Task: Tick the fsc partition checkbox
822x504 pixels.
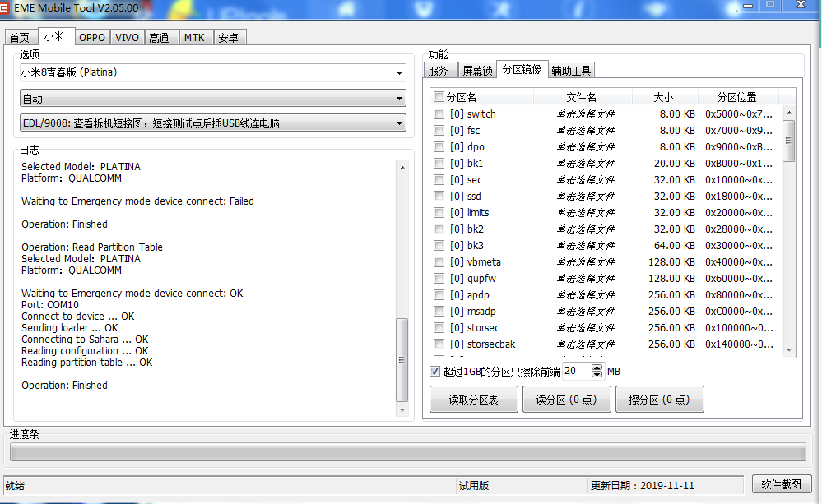Action: tap(439, 131)
